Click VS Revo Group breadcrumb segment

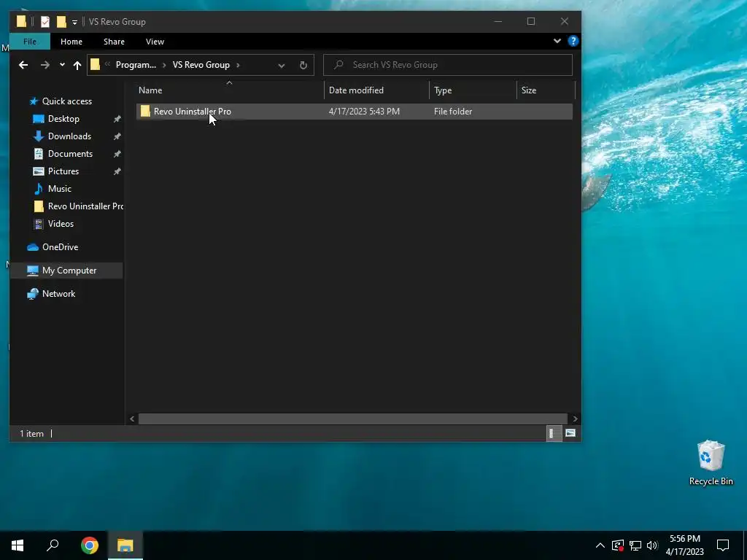[x=201, y=65]
